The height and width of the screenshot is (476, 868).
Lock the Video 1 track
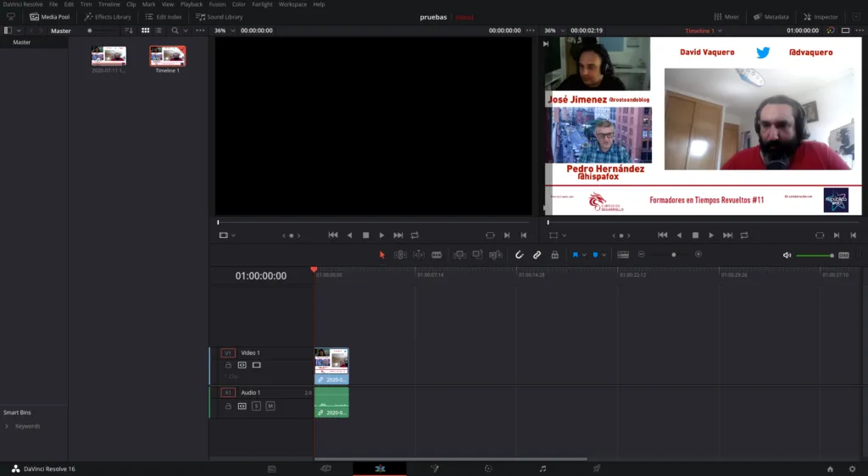(x=228, y=365)
